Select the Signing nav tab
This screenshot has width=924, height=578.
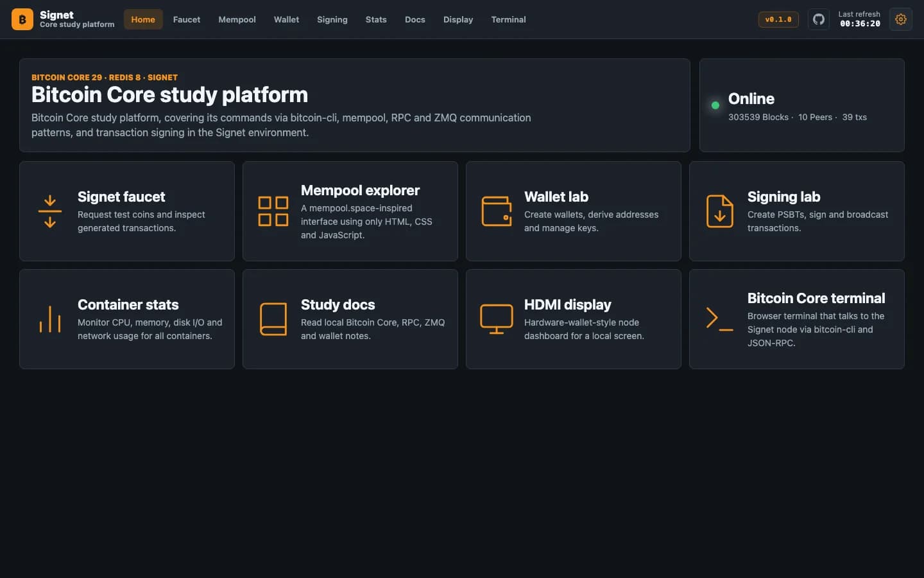[332, 19]
